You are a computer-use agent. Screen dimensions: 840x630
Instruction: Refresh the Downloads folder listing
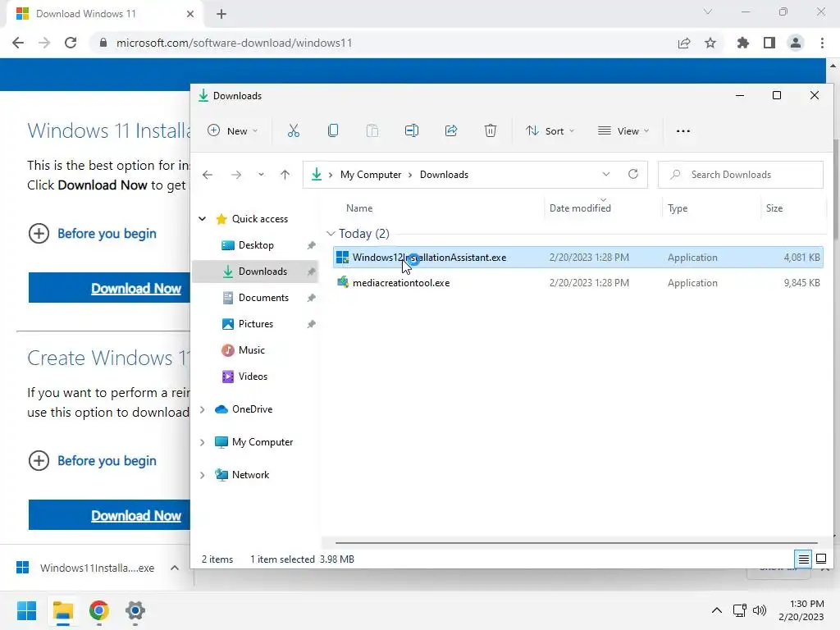633,174
